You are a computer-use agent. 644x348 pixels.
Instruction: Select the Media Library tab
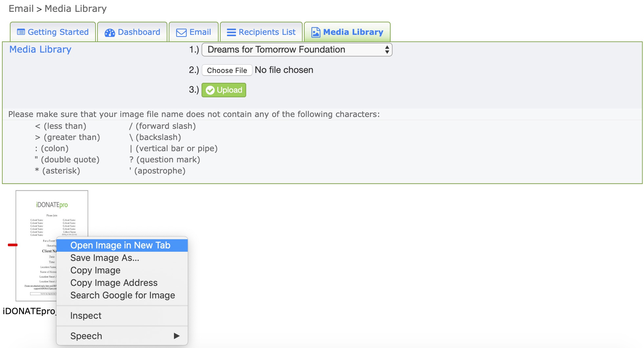tap(347, 32)
